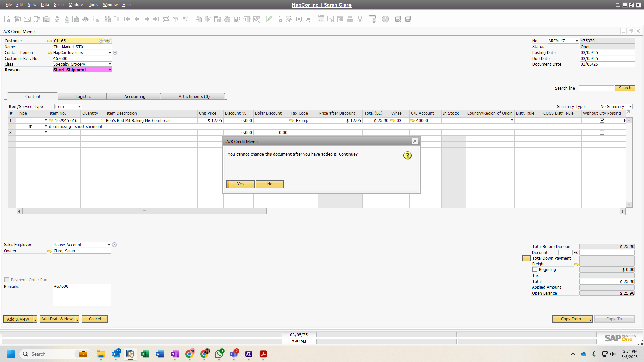Viewport: 644px width, 362px height.
Task: Jump to the last data record
Action: 156,19
